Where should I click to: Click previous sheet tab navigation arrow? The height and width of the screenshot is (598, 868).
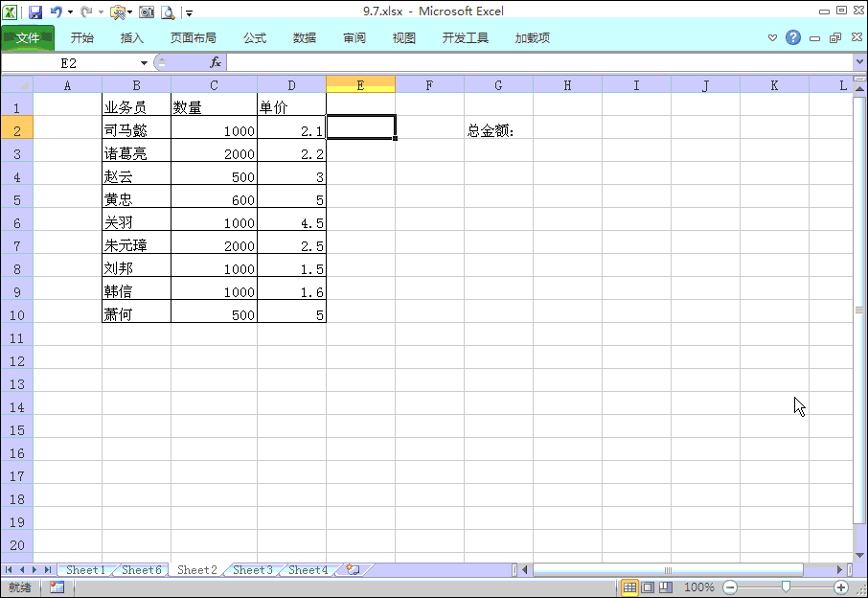click(x=22, y=569)
